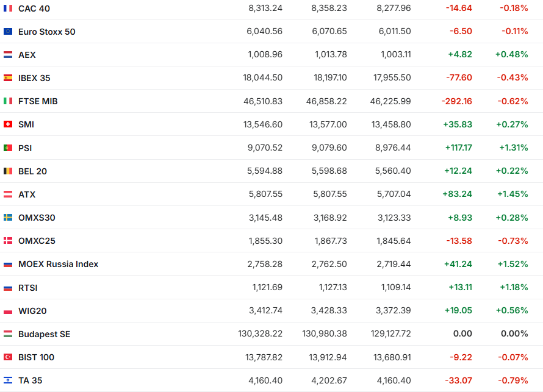543x392 pixels.
Task: Click the EU flag icon beside Euro Stoxx 50
Action: pyautogui.click(x=8, y=32)
